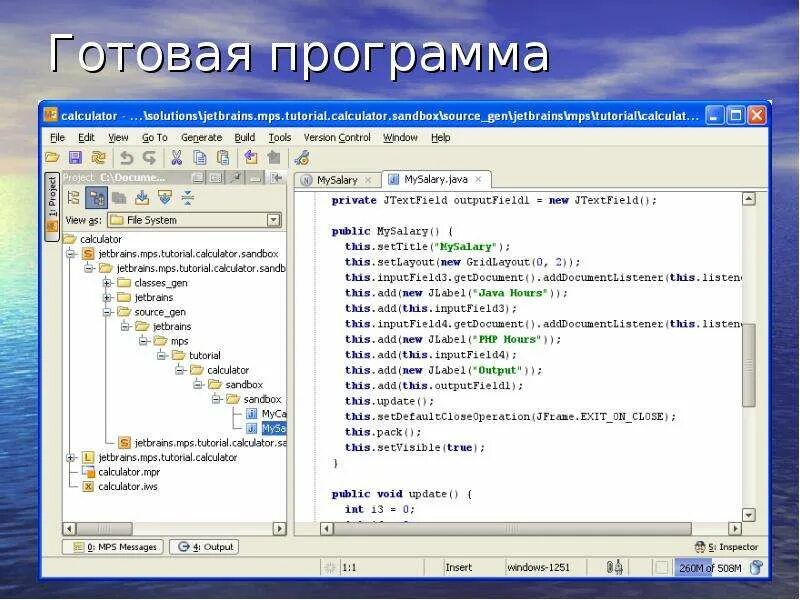Expand the jetbrains.mps.tutorial.calculator language node
The width and height of the screenshot is (800, 600).
71,458
